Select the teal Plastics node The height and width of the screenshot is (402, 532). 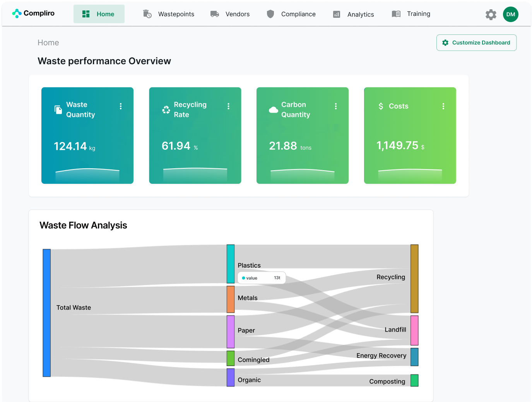tap(231, 264)
